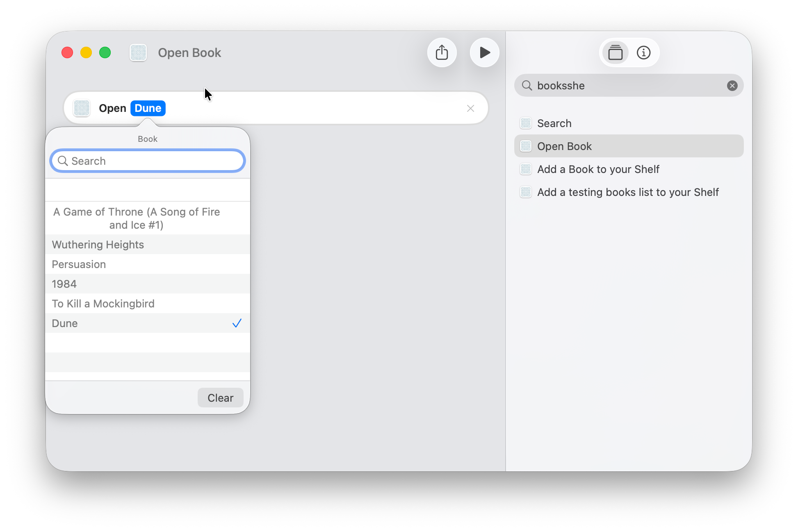Click the Share shortcut icon
Screen dimensions: 798x532
tap(442, 52)
